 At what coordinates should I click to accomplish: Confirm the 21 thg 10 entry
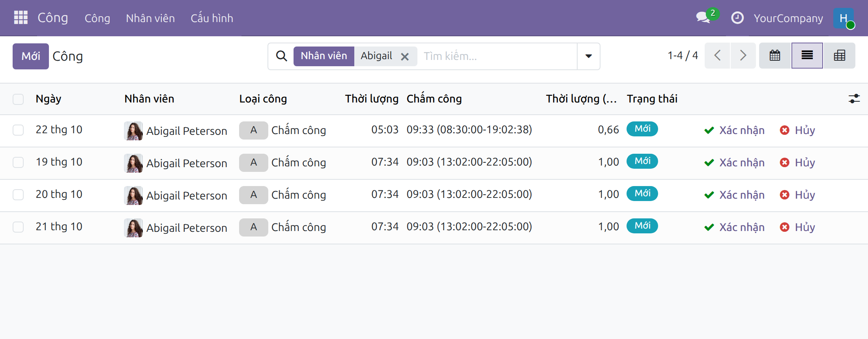pyautogui.click(x=734, y=227)
